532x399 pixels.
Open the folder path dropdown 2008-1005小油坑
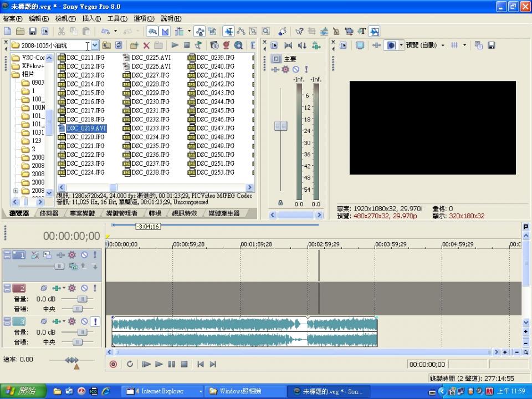pyautogui.click(x=95, y=45)
